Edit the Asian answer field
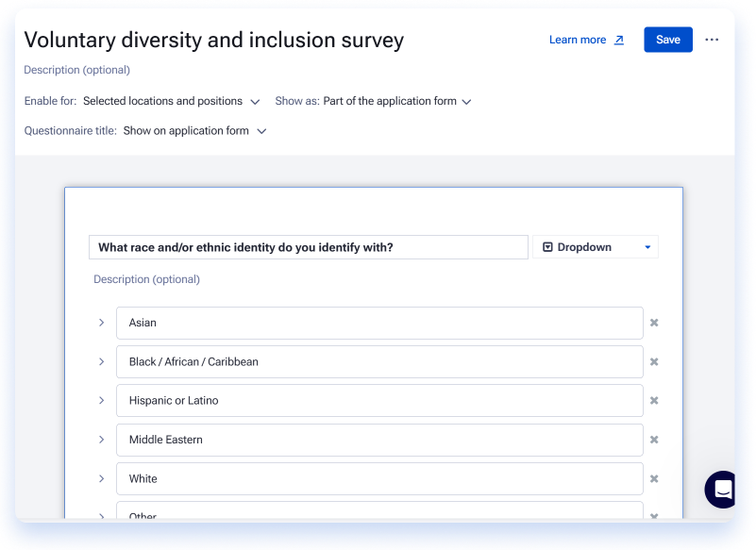This screenshot has width=756, height=550. coord(379,323)
